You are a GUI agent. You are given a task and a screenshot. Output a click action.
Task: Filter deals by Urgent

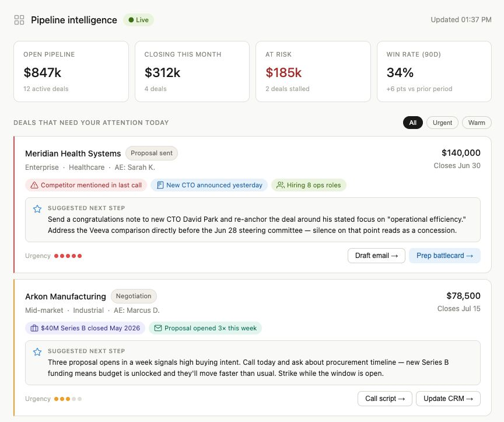(x=442, y=123)
